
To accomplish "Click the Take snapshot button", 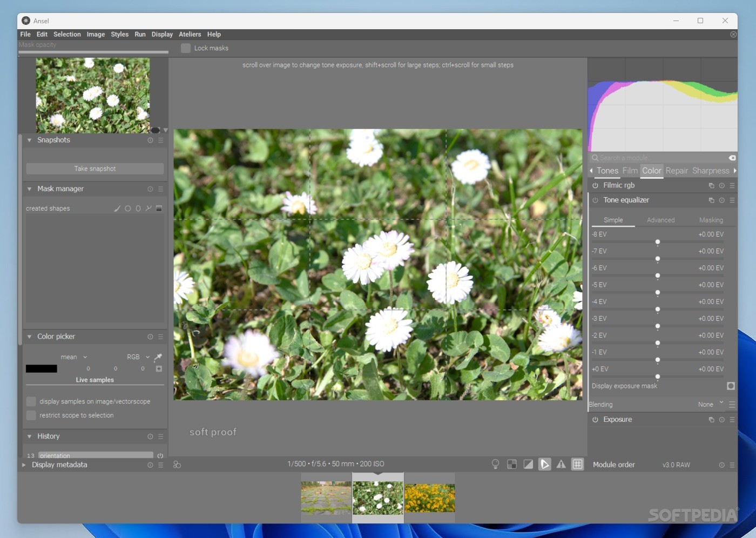I will pos(95,169).
